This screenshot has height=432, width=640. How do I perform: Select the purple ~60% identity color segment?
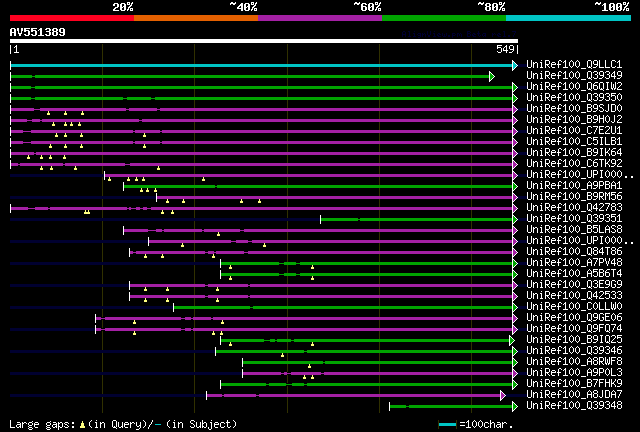pos(320,18)
